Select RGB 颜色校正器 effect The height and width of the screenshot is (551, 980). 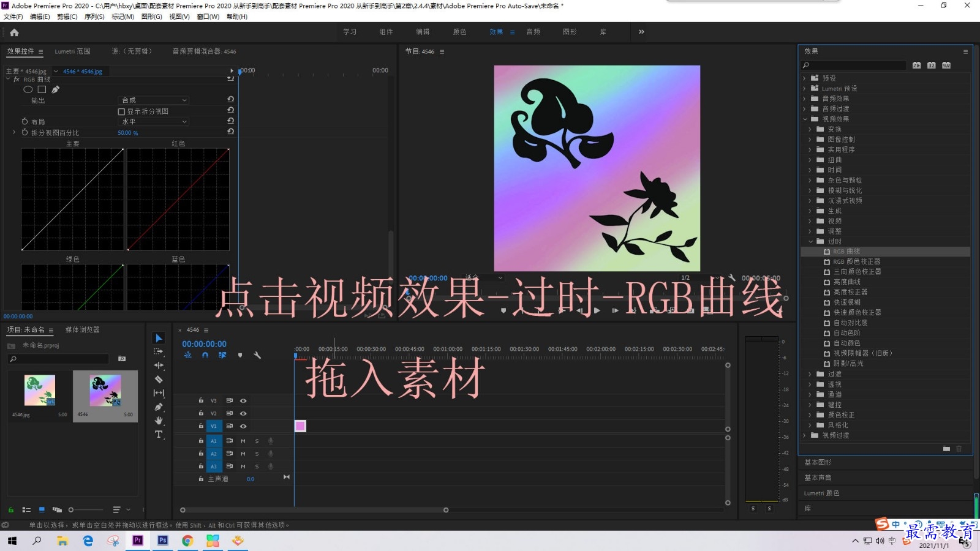point(856,261)
